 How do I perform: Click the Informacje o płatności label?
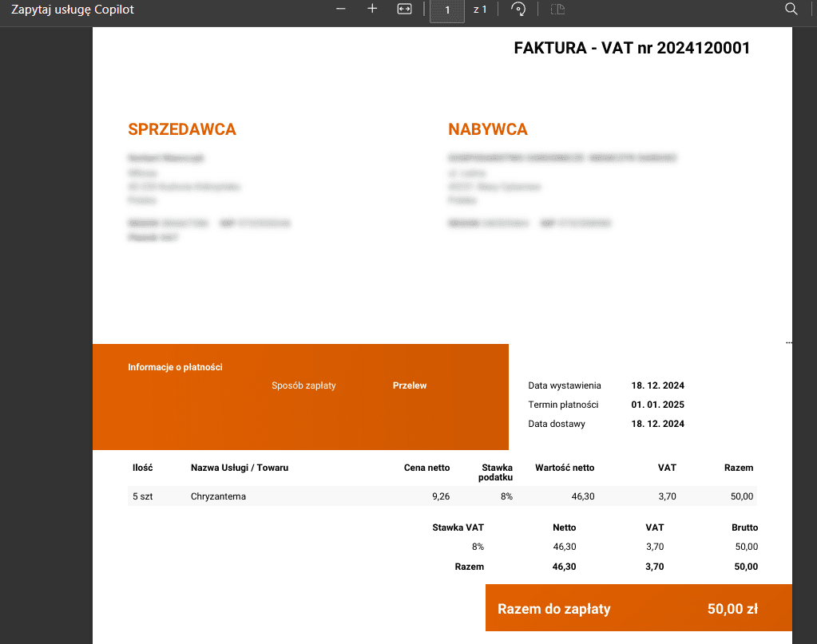[175, 367]
